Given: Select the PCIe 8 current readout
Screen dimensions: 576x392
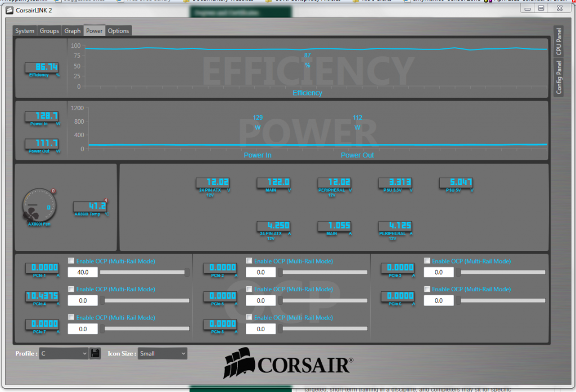Looking at the screenshot, I should (x=220, y=324).
